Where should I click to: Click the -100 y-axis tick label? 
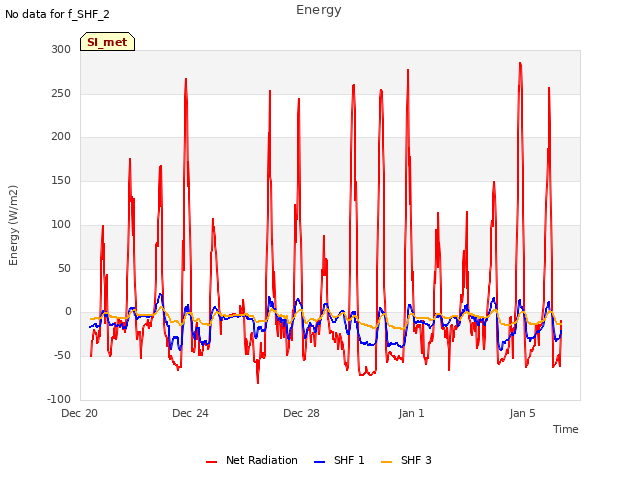(59, 399)
